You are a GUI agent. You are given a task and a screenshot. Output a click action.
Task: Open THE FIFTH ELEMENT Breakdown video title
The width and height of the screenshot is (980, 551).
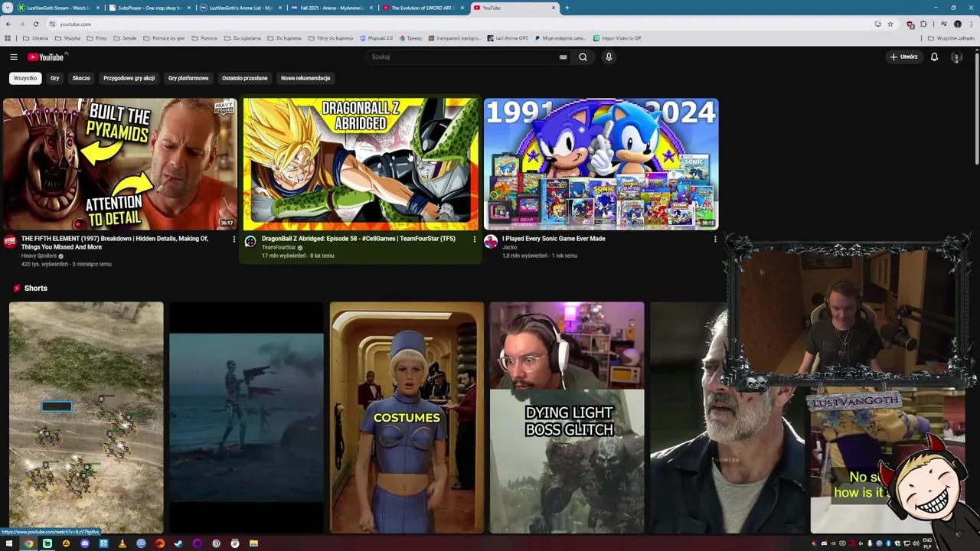point(115,243)
